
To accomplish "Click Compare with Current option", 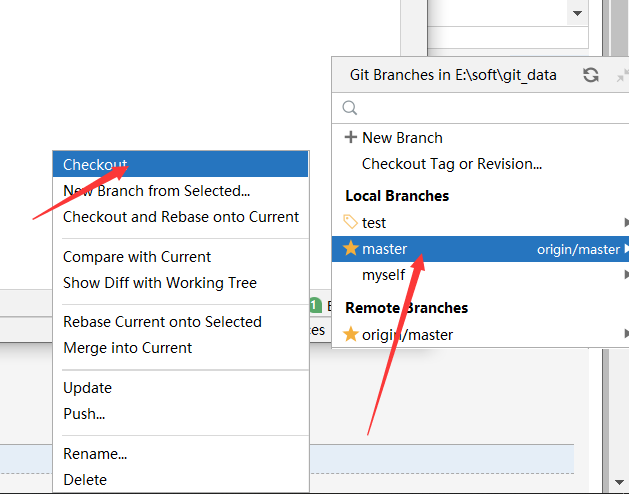I will [x=137, y=257].
